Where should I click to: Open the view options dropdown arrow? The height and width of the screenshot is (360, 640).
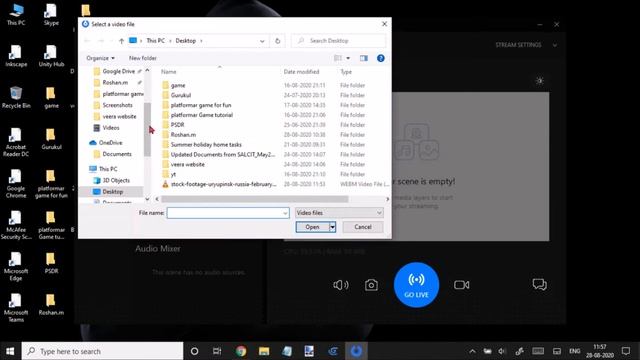click(x=348, y=58)
